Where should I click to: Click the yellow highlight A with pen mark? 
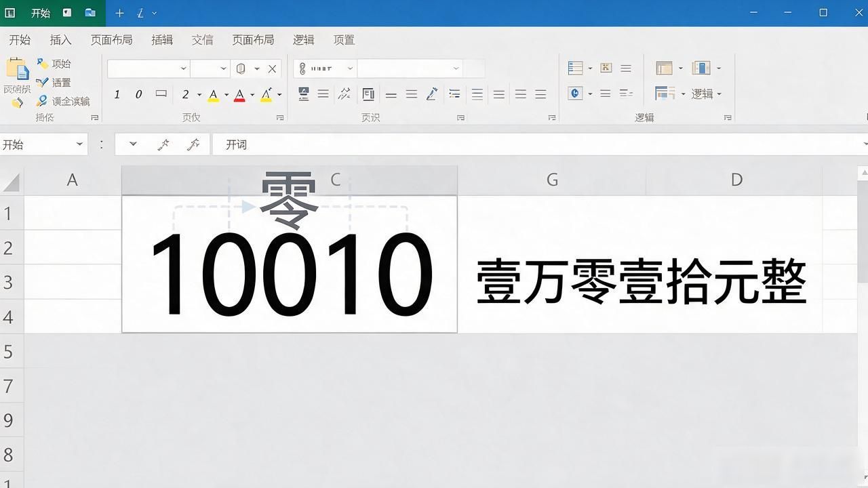tap(267, 94)
